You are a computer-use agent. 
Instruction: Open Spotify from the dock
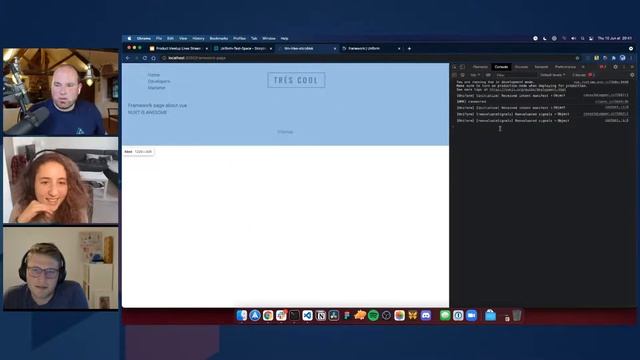pos(373,315)
